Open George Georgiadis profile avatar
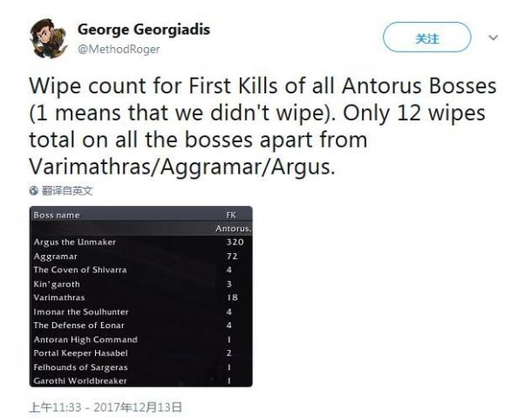This screenshot has width=532, height=419. point(48,38)
